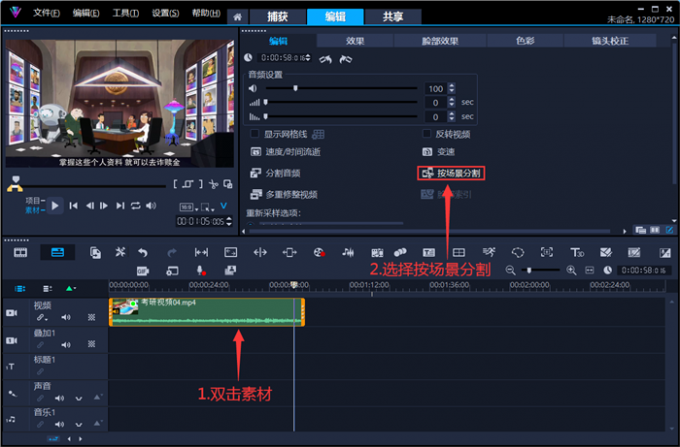Open the 效果 options tab

(355, 41)
